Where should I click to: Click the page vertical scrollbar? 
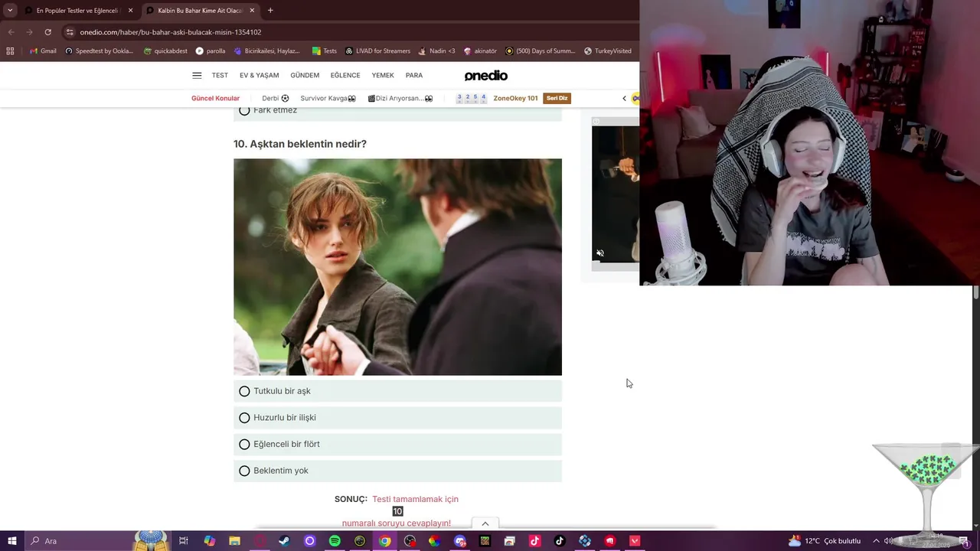pyautogui.click(x=976, y=292)
